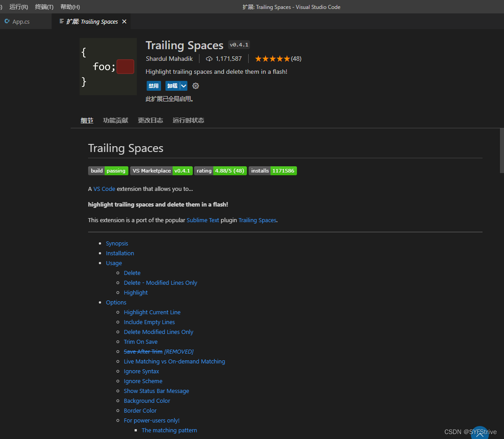Open the 帮助(H) menu
Screen dimensions: 504x439
click(70, 7)
